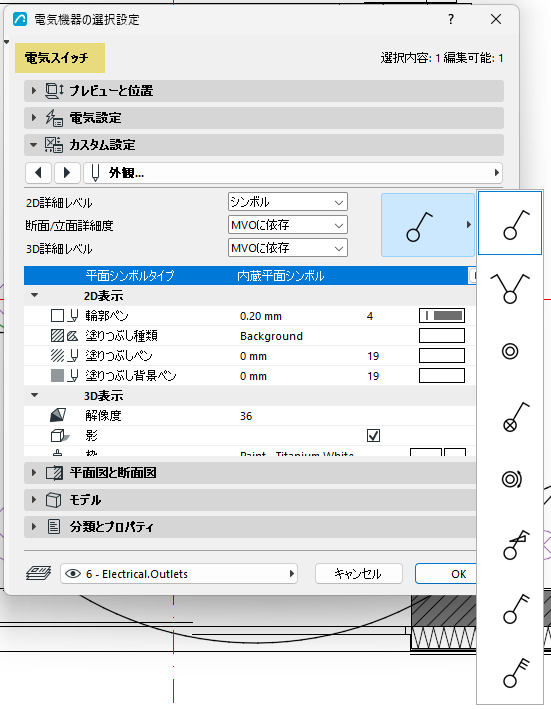Image resolution: width=551 pixels, height=709 pixels.
Task: Click the 塗りつぶし背景ペン gray square icon
Action: (x=57, y=375)
